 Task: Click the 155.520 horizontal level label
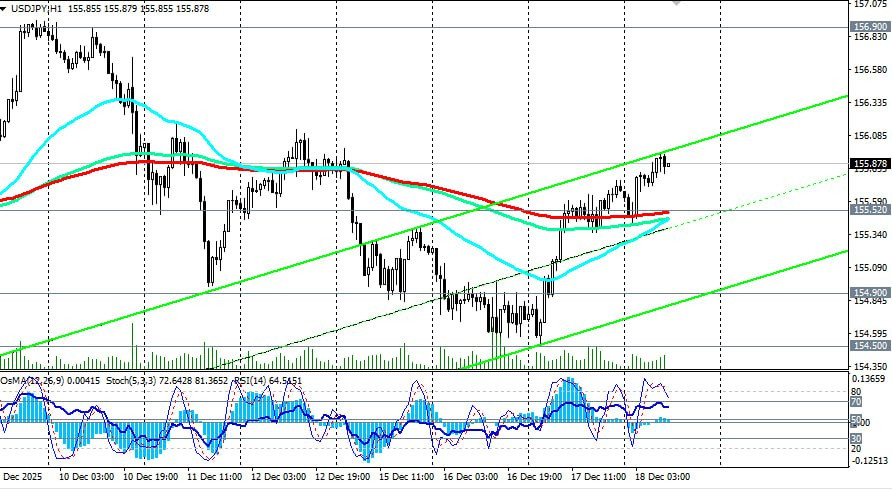(870, 210)
